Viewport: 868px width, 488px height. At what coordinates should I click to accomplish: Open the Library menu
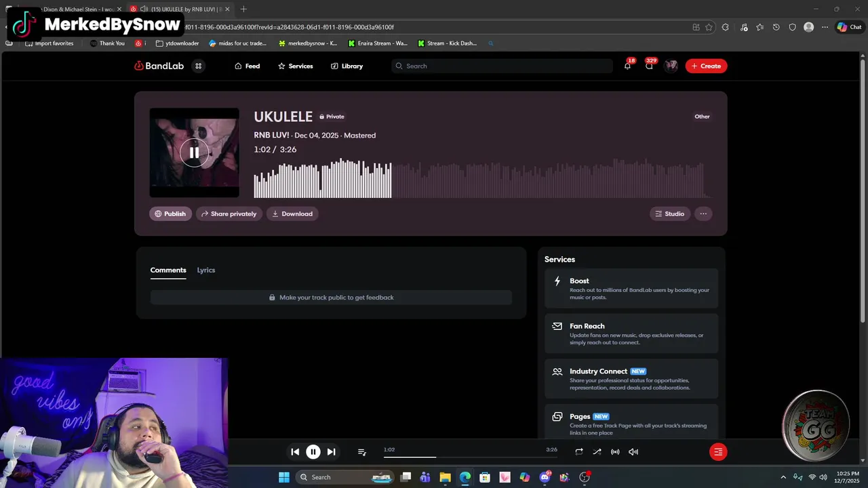347,66
